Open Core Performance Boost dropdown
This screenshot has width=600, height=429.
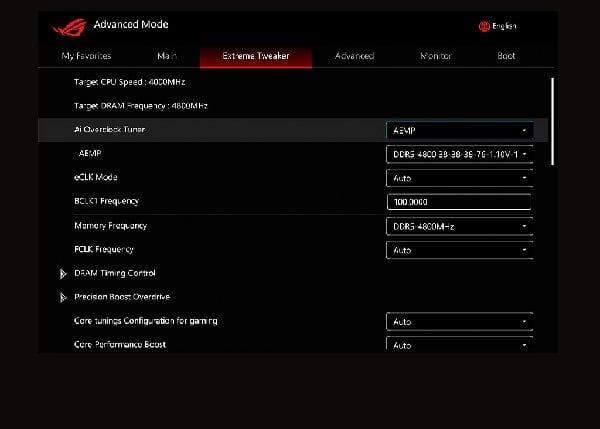tap(460, 344)
